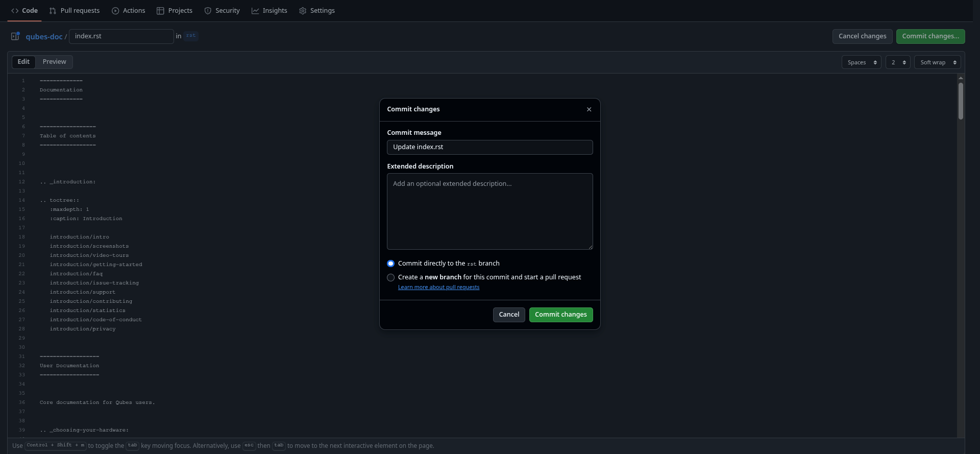980x454 pixels.
Task: Open the indent size dropdown
Action: point(897,62)
